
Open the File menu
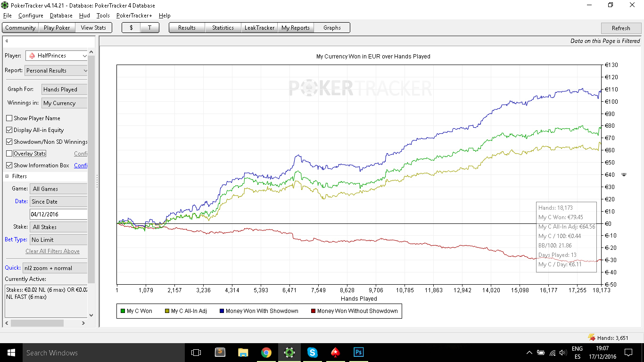[7, 16]
